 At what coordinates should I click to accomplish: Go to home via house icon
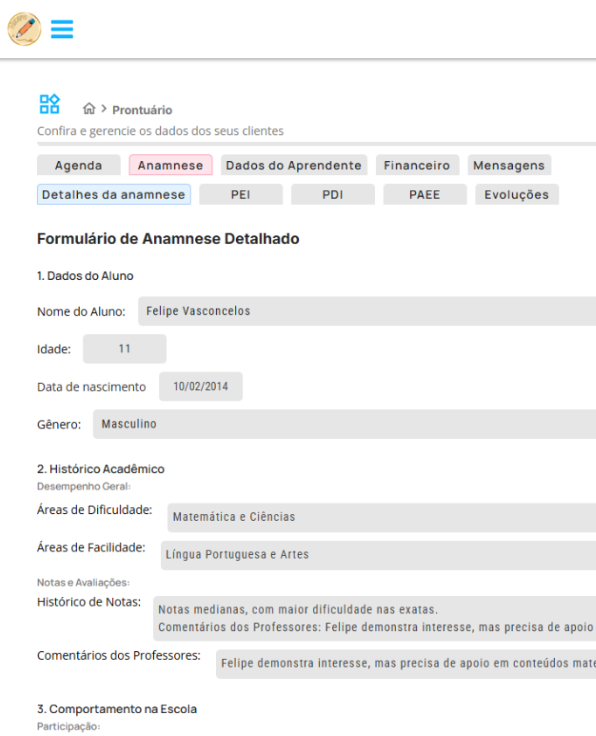click(89, 109)
